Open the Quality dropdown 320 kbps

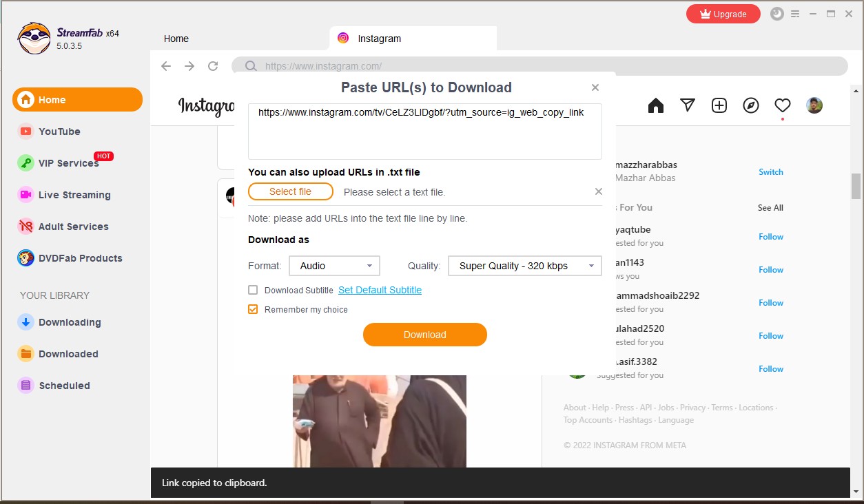[525, 266]
